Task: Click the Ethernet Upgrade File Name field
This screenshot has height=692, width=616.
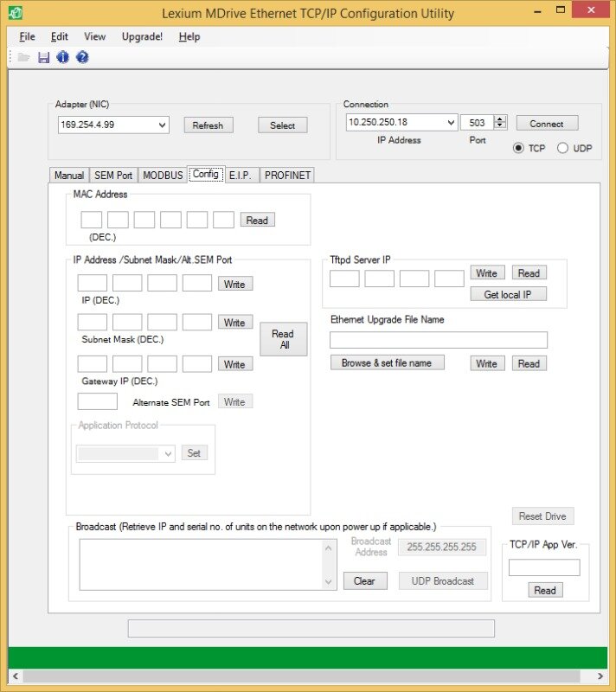Action: 439,340
